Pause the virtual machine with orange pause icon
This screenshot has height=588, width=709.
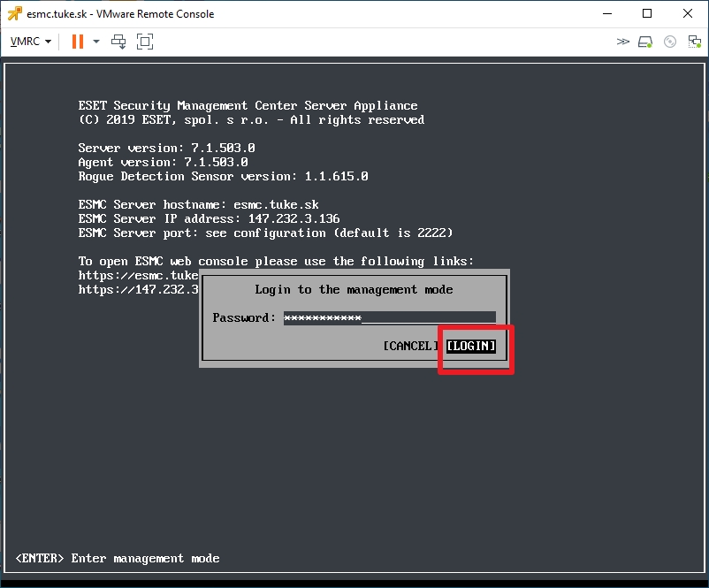[78, 42]
